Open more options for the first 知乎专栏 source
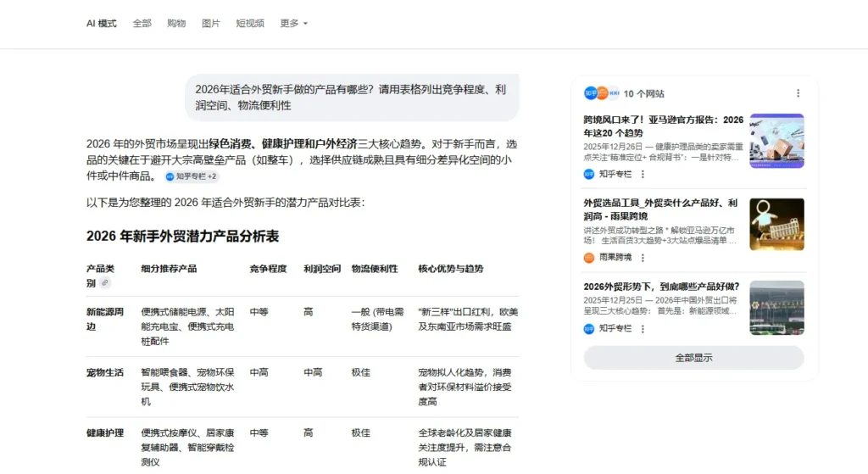Screen dimensions: 868x474 coord(643,174)
